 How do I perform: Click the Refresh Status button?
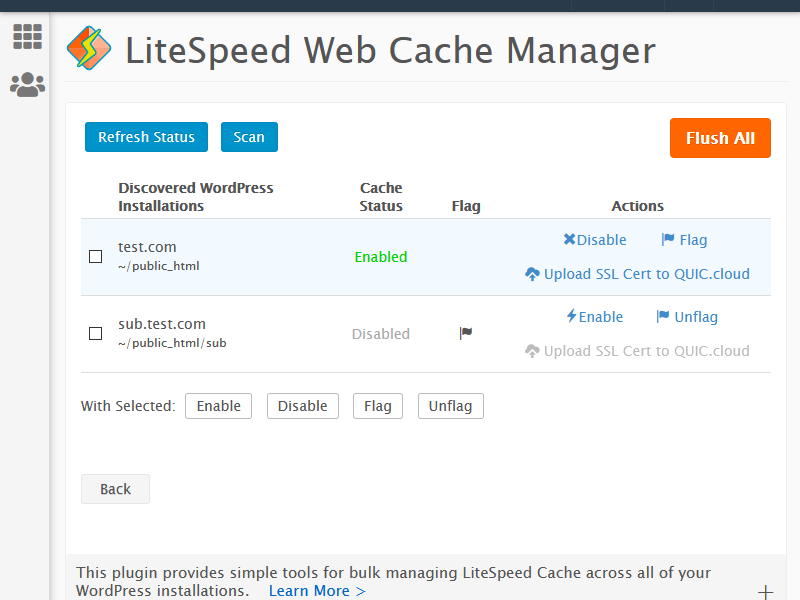146,137
